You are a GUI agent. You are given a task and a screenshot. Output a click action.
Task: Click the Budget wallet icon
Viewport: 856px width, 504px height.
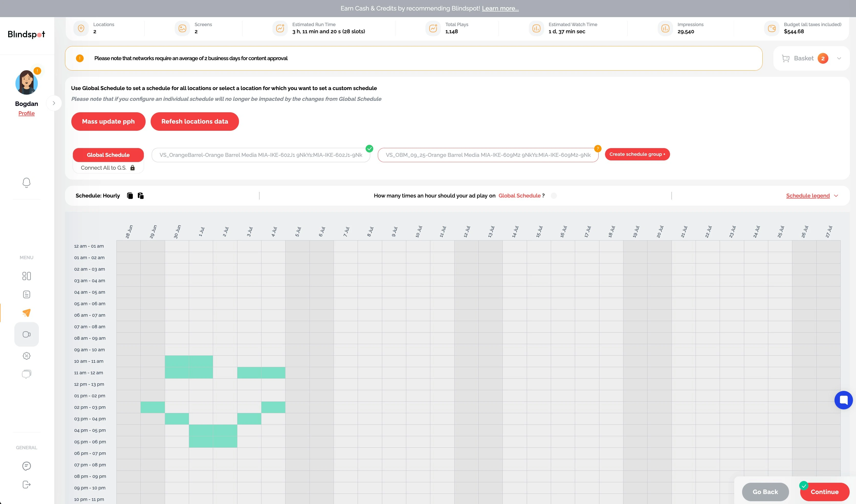click(772, 28)
